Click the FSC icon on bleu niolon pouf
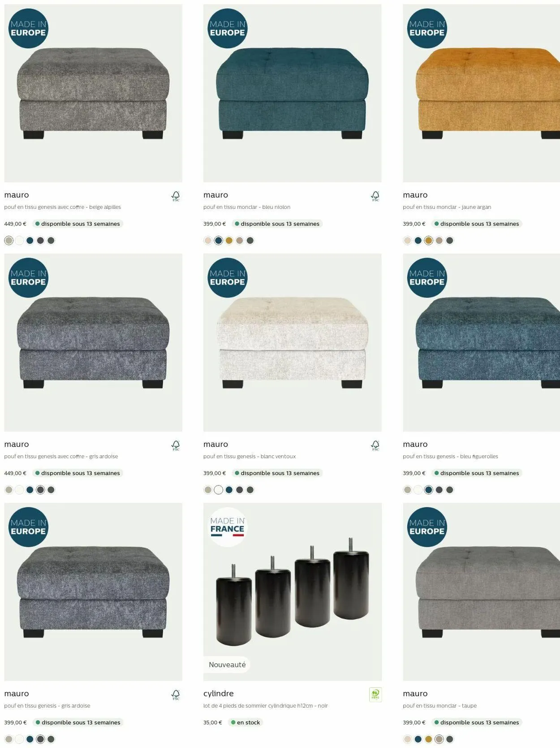The height and width of the screenshot is (748, 560). [x=375, y=196]
